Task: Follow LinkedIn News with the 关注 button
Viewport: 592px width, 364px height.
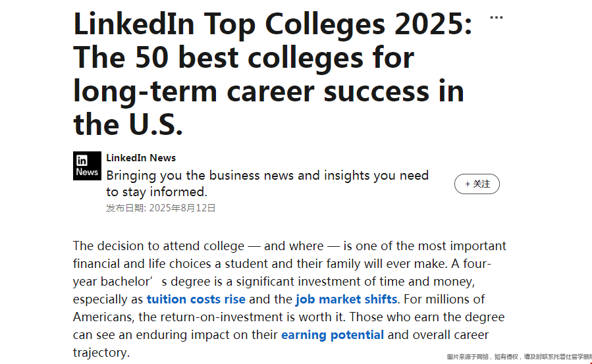Action: pyautogui.click(x=477, y=184)
